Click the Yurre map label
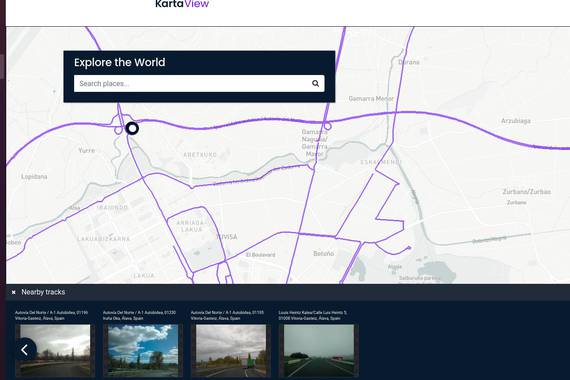Viewport: 570px width, 380px height. click(x=87, y=150)
